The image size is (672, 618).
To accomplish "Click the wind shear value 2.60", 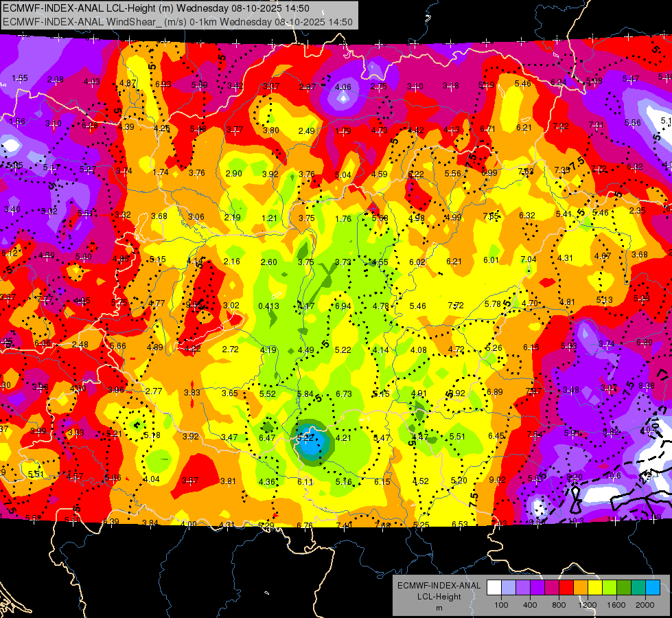I will point(268,262).
